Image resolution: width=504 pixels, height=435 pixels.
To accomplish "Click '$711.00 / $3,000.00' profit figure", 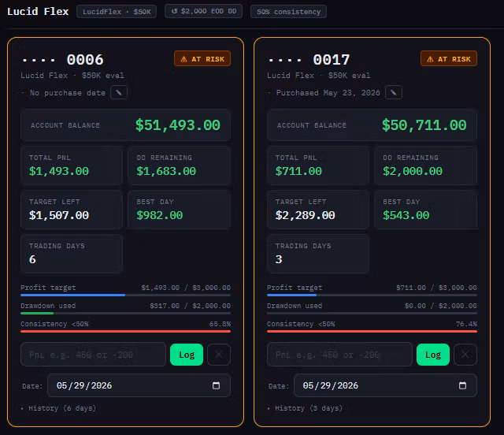I will 436,288.
